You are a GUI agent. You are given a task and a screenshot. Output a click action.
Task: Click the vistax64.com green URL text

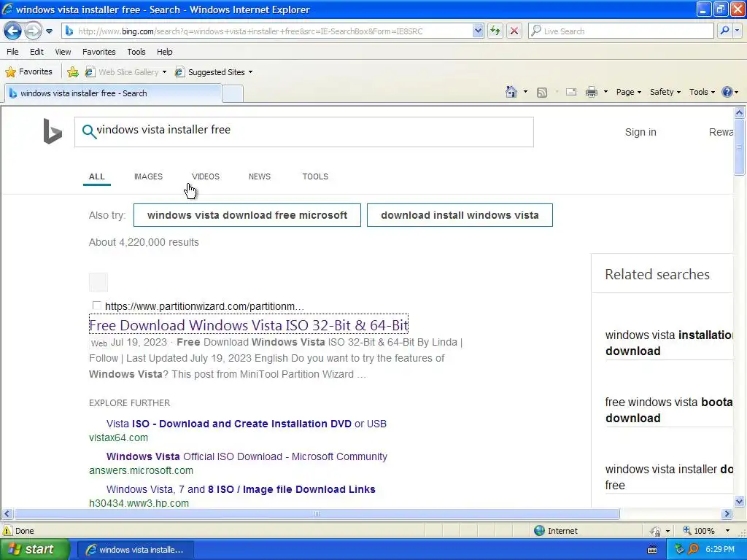[x=118, y=437]
